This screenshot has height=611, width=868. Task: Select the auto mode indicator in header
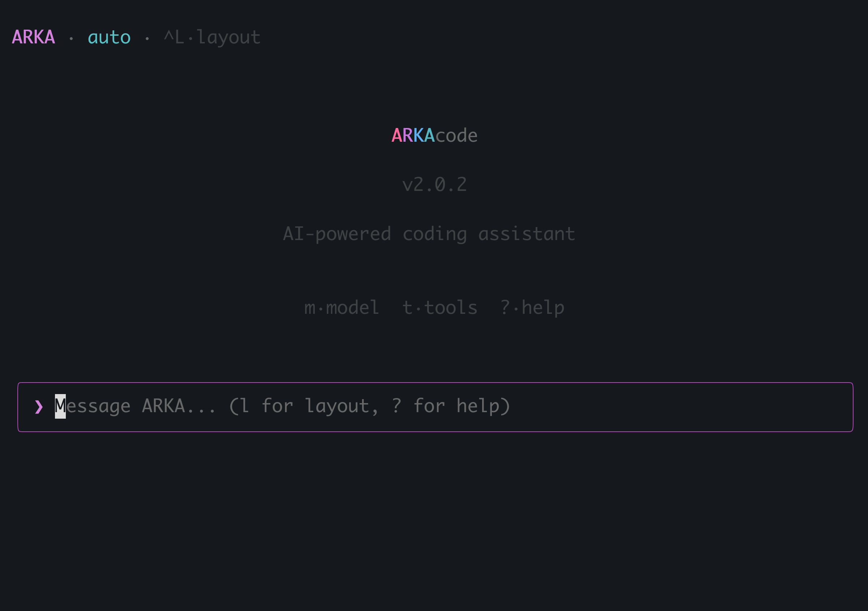109,37
